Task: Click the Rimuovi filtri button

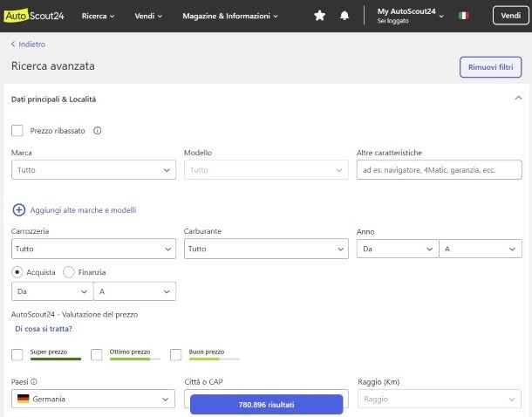Action: coord(491,67)
